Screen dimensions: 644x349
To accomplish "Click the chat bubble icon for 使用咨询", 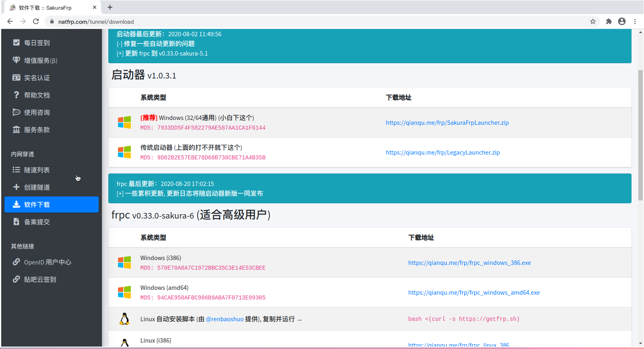I will (16, 112).
